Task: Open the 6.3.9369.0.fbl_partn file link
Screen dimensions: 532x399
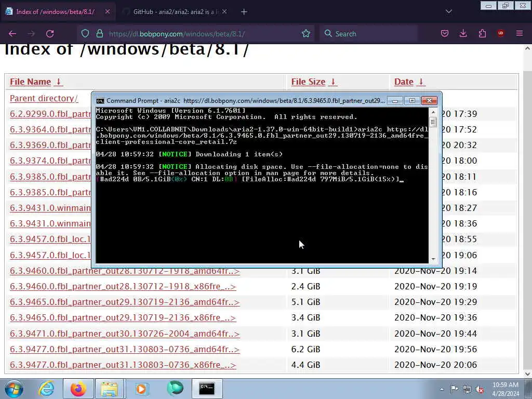Action: pos(50,145)
